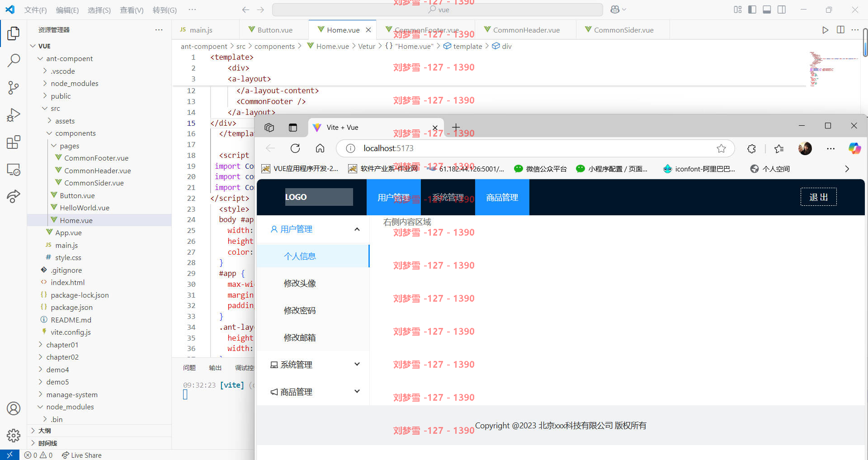
Task: Go to browser home page
Action: tap(320, 148)
